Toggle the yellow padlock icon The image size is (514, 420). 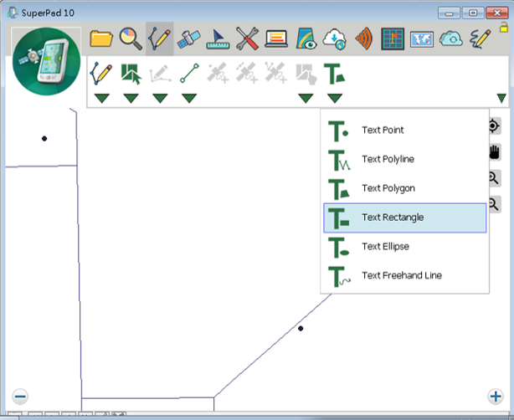(x=503, y=28)
